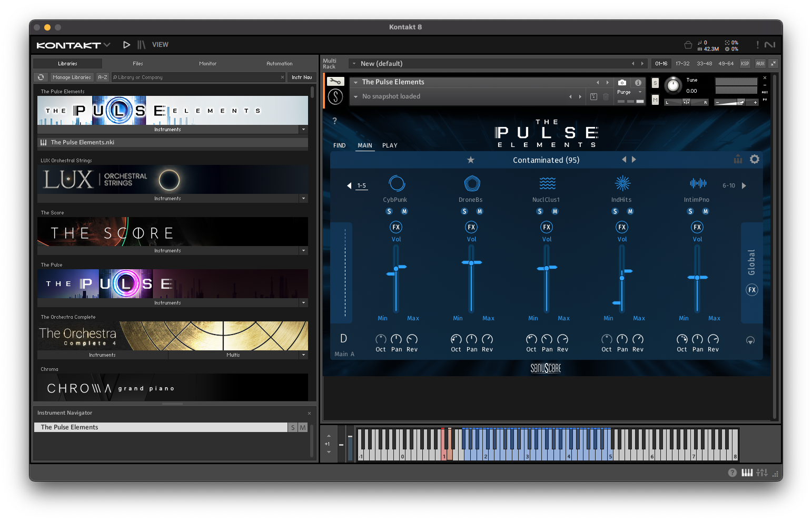This screenshot has height=520, width=812.
Task: Open the Global FX button
Action: coord(751,290)
